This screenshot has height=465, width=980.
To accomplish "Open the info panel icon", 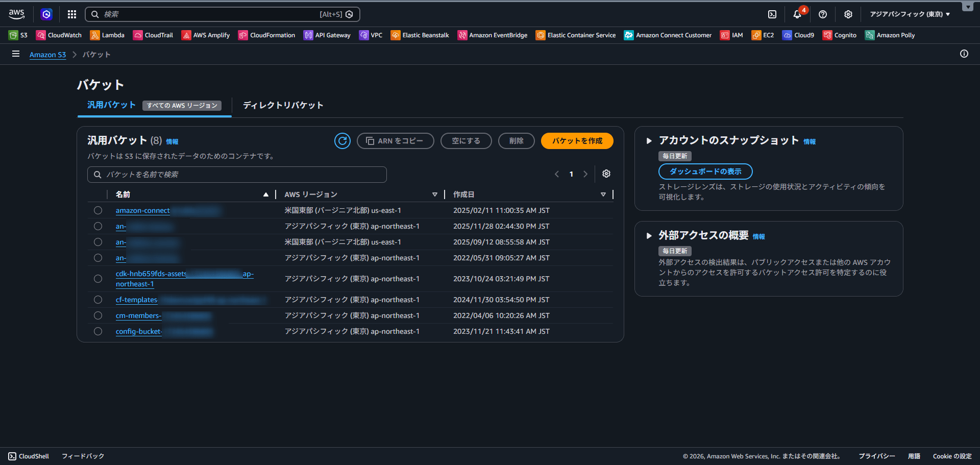I will pyautogui.click(x=964, y=54).
